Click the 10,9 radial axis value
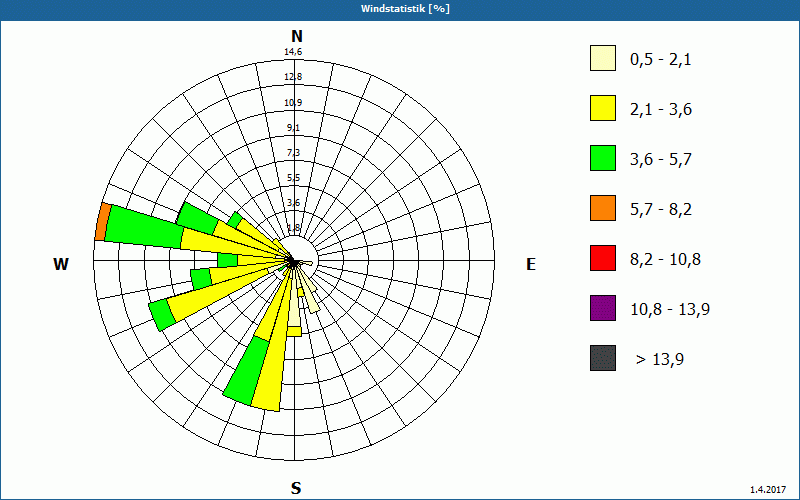The image size is (800, 500). click(x=293, y=103)
